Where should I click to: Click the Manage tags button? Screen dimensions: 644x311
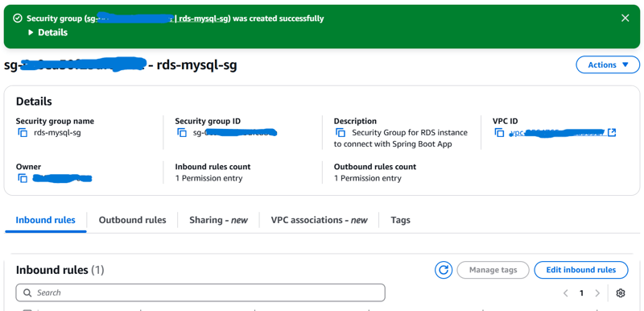pos(493,270)
